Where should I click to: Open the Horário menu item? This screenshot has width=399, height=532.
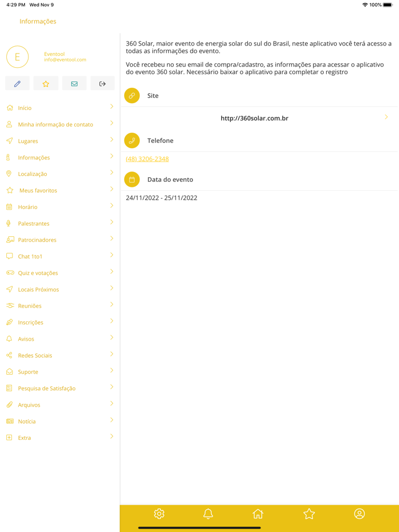27,207
